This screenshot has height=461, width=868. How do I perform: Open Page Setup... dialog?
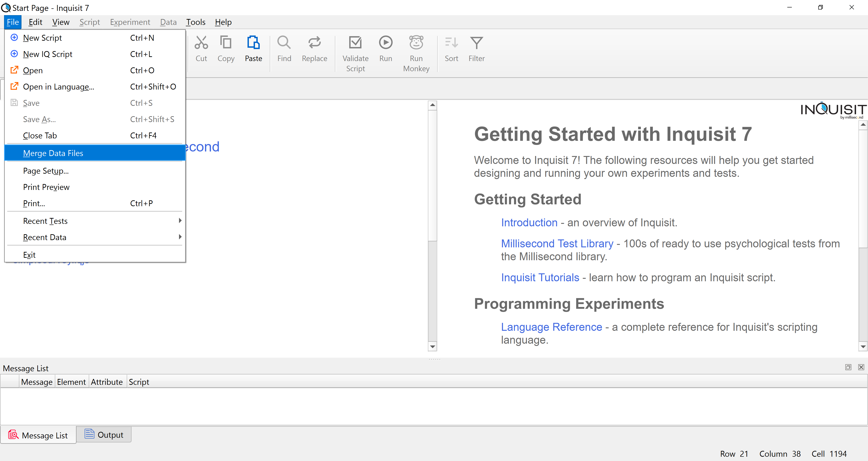(x=95, y=170)
